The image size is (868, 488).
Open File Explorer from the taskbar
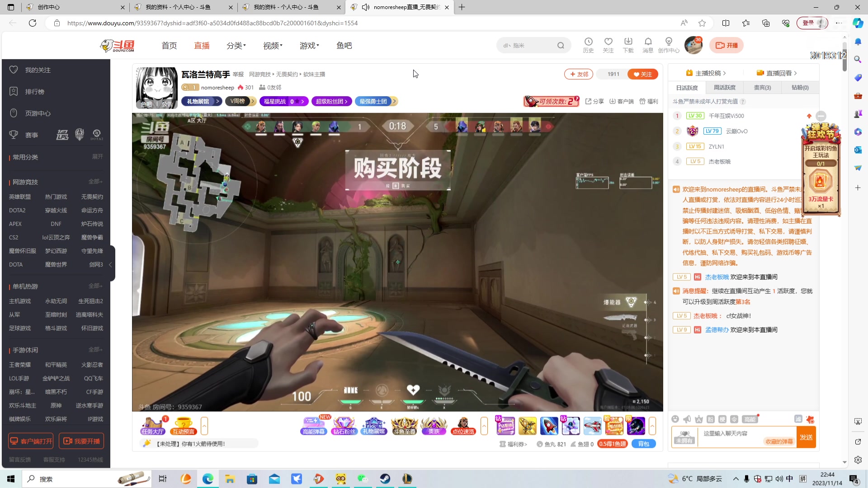coord(230,479)
